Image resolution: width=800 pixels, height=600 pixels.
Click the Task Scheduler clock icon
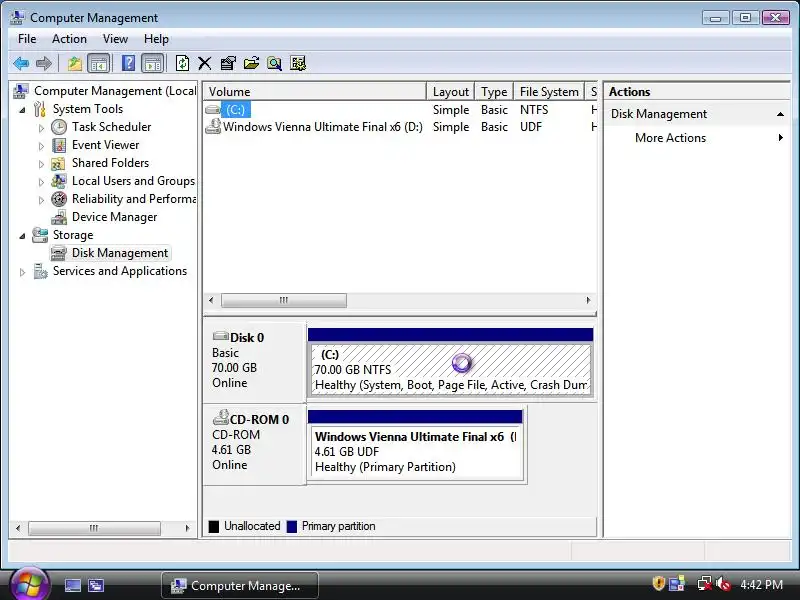coord(59,127)
